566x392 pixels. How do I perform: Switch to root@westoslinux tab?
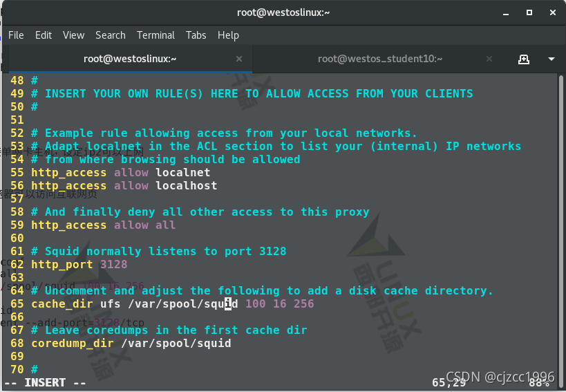tap(130, 59)
